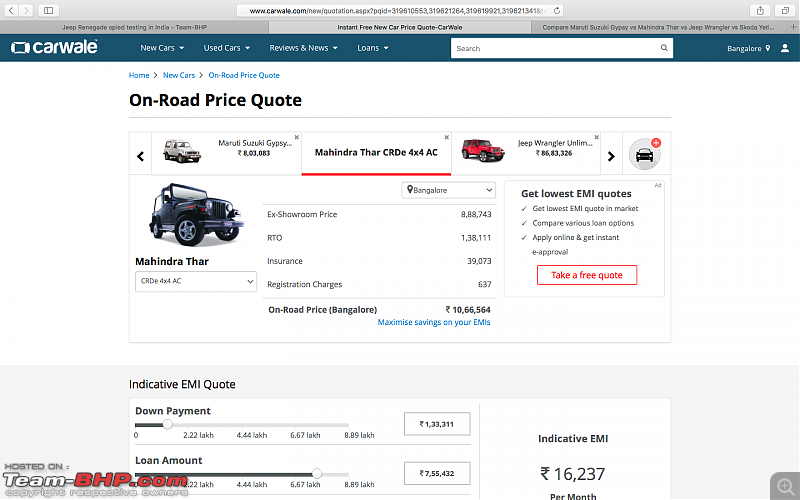Image resolution: width=800 pixels, height=500 pixels.
Task: Click the On-Road Price ₹10,66,564
Action: (468, 310)
